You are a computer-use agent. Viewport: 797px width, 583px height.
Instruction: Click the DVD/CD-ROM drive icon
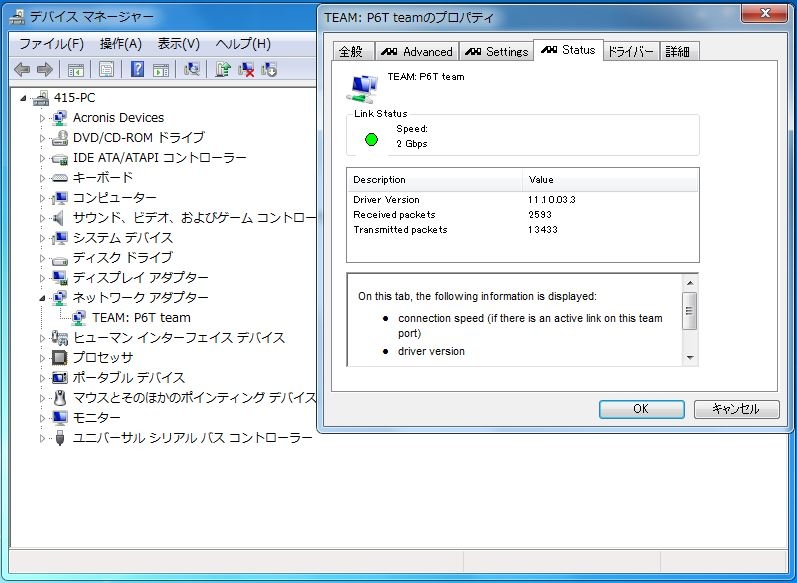tap(59, 138)
